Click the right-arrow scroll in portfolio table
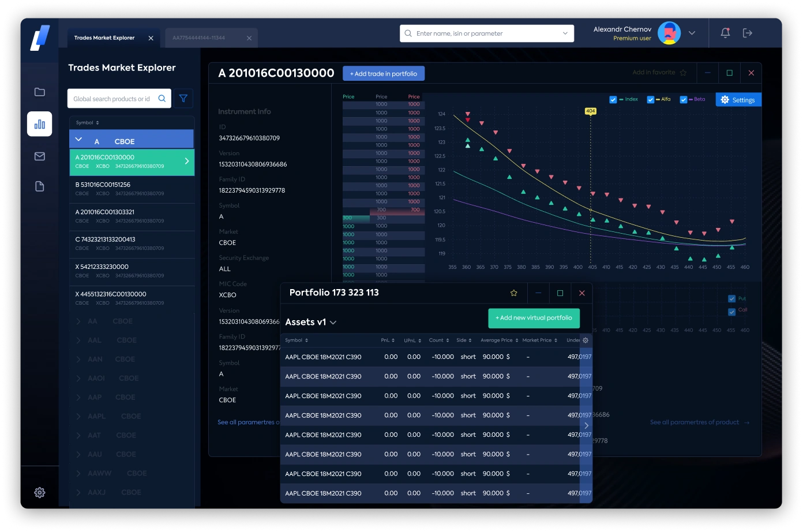The width and height of the screenshot is (803, 532). tap(586, 425)
